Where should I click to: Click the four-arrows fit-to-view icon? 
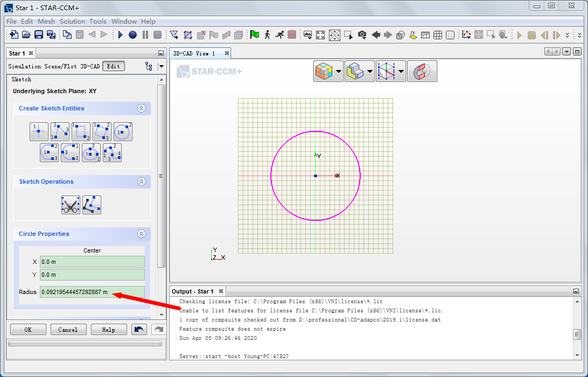(320, 35)
